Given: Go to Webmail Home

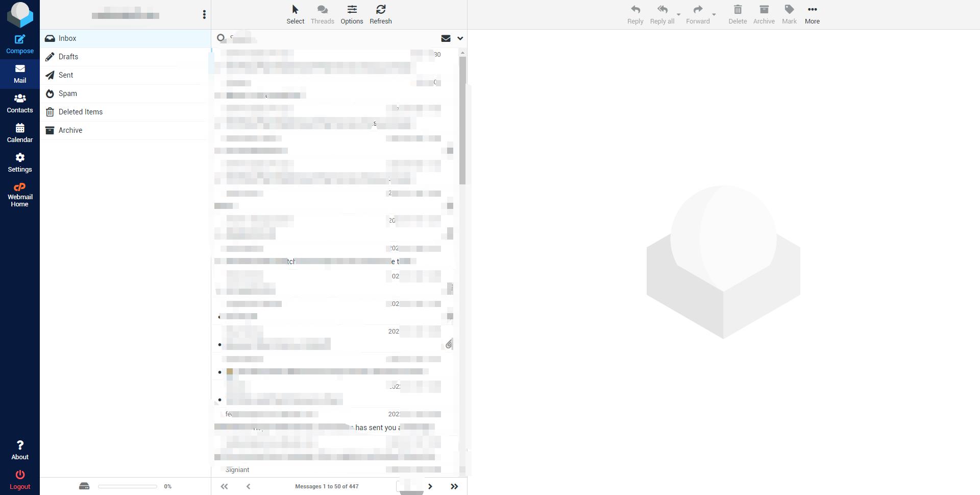Looking at the screenshot, I should [20, 195].
